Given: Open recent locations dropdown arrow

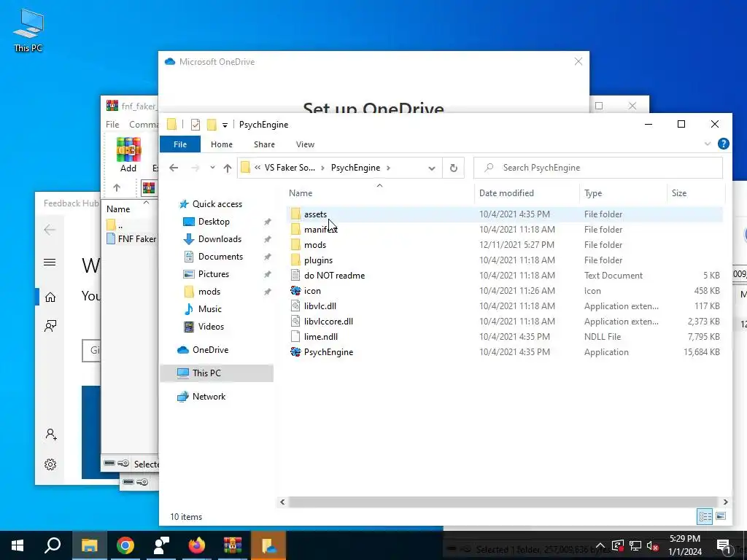Looking at the screenshot, I should coord(212,168).
